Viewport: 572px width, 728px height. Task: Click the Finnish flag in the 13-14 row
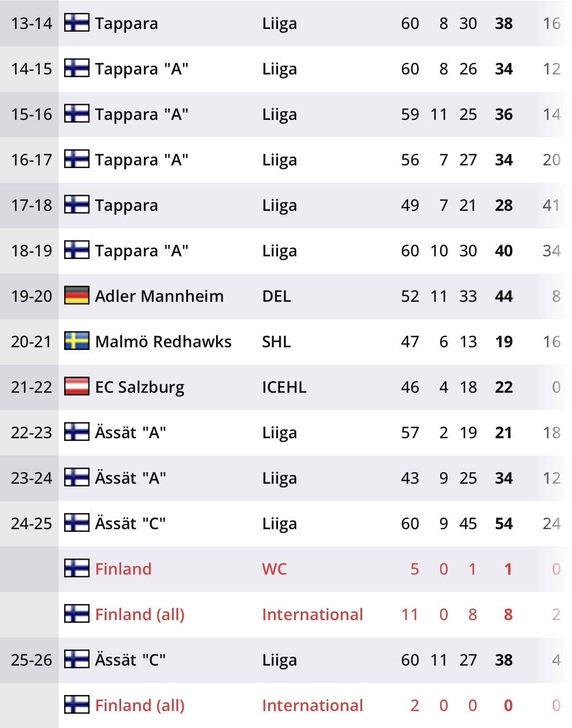click(x=77, y=23)
